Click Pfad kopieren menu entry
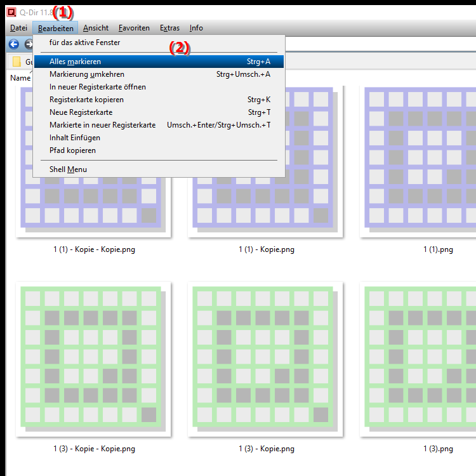 click(159, 150)
